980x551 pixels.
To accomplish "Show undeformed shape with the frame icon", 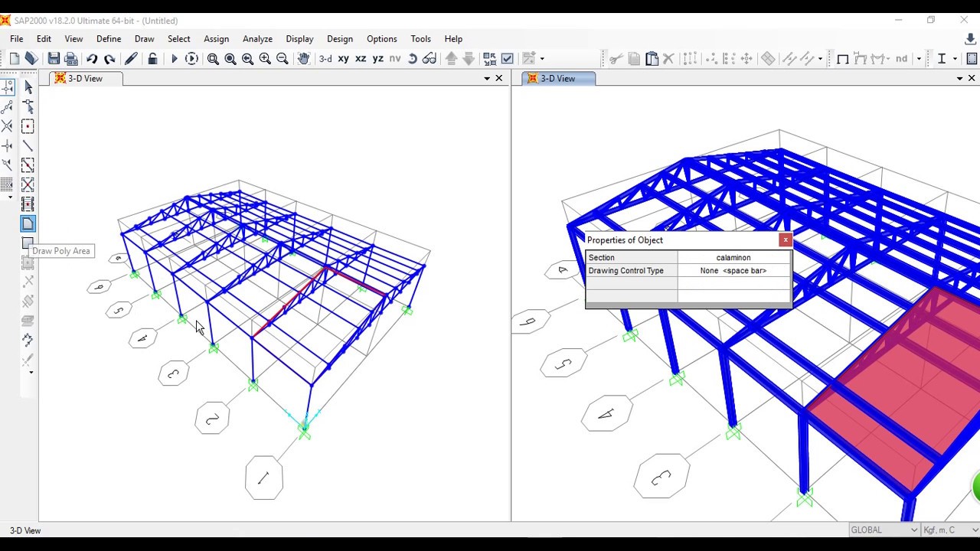I will point(843,59).
